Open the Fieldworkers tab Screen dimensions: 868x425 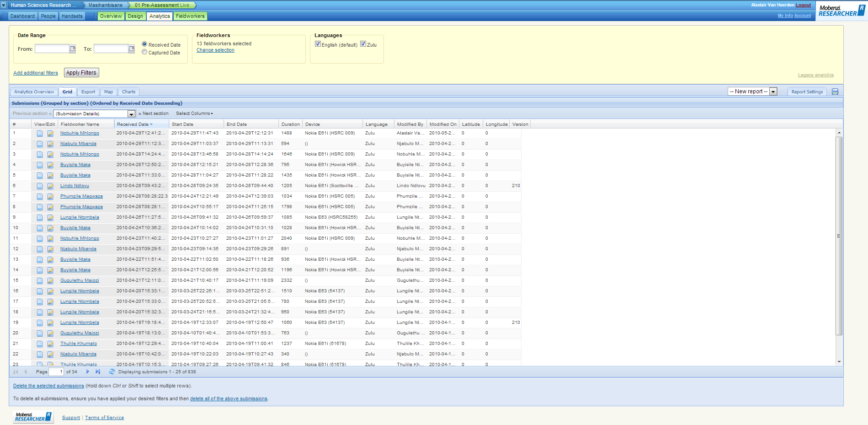pos(190,16)
